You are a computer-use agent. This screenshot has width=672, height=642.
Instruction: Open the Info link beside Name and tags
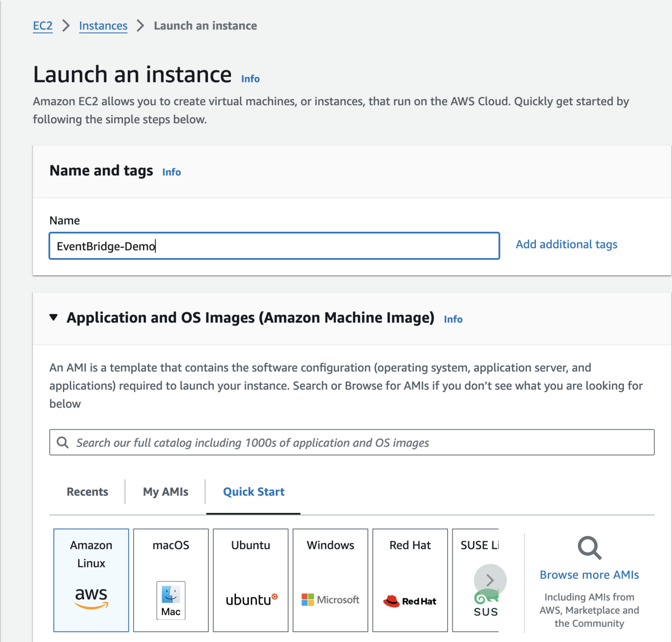(x=172, y=172)
